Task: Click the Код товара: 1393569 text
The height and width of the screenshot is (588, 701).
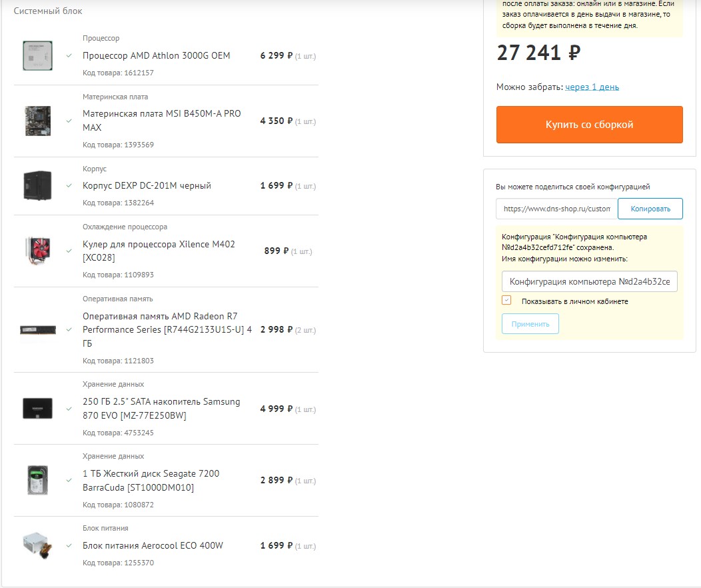Action: 118,145
